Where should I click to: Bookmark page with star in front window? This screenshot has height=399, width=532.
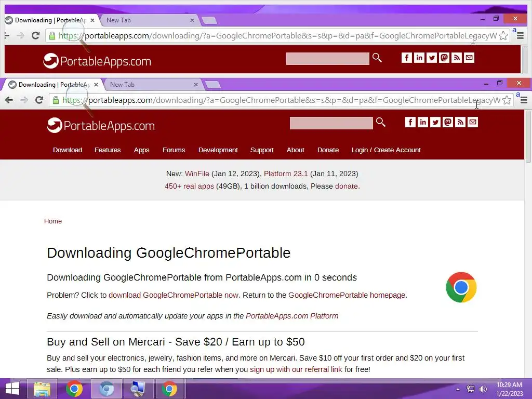(x=507, y=100)
